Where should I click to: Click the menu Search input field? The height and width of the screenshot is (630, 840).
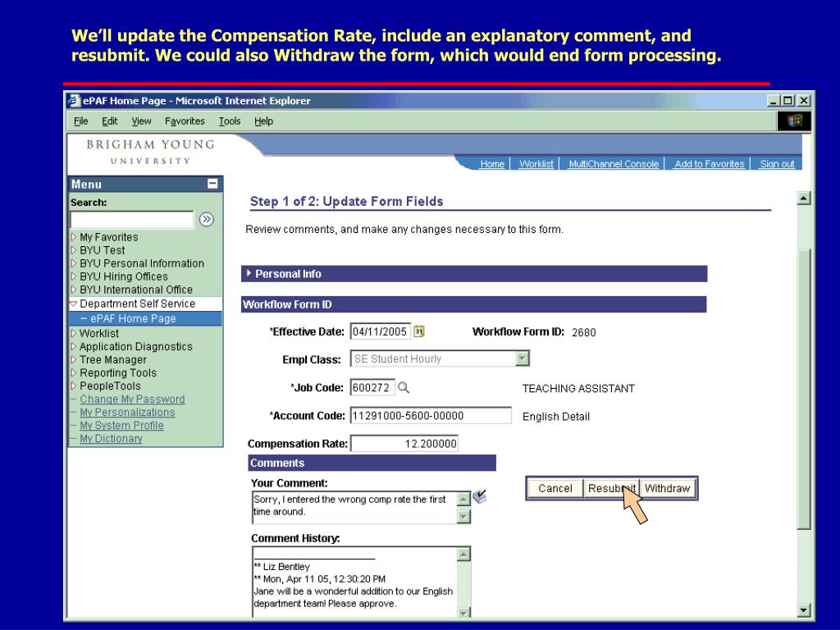click(x=132, y=220)
